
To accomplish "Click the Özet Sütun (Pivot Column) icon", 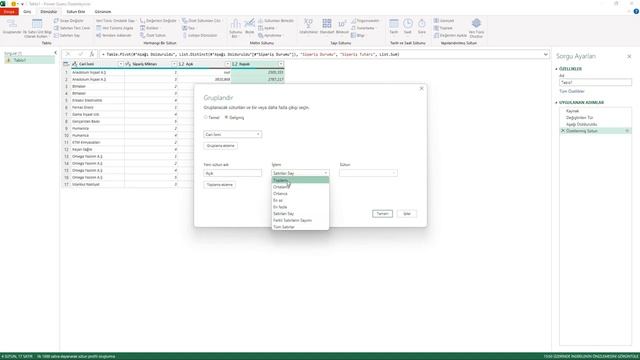I will [153, 35].
